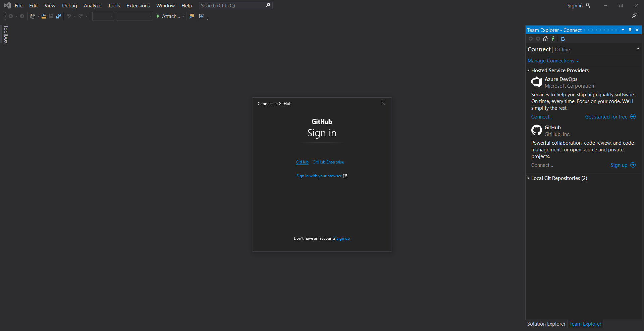
Task: Click the green plug Connect icon
Action: click(552, 39)
